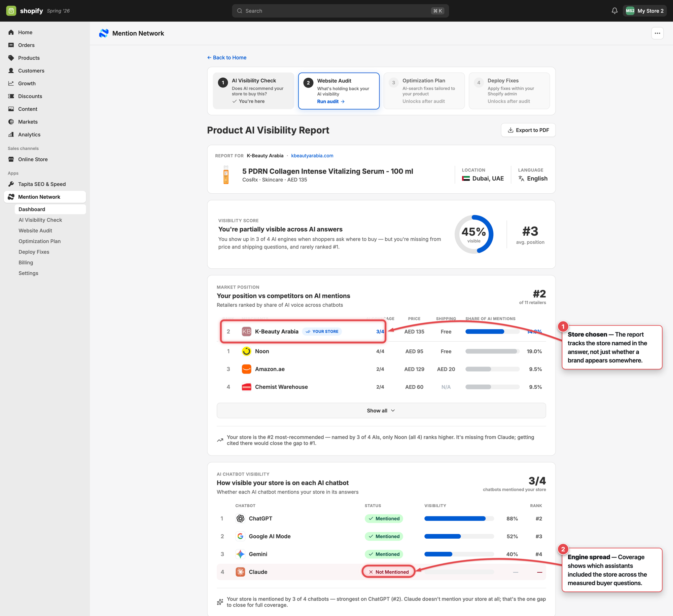
Task: Click the English language value
Action: pos(537,179)
